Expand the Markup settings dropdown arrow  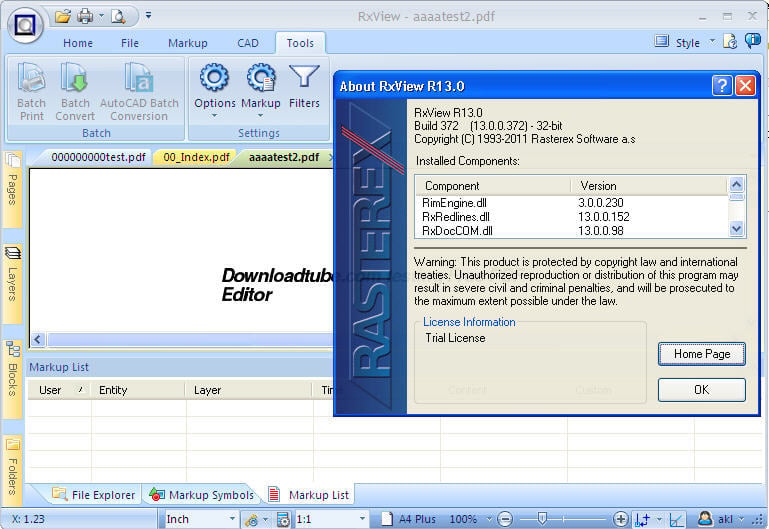coord(260,116)
